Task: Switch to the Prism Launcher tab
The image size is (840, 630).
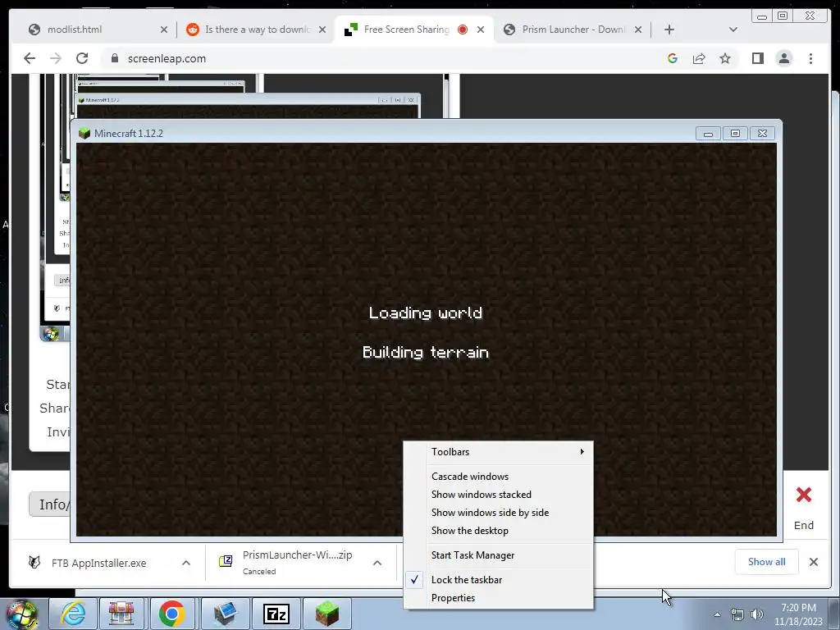Action: tap(573, 30)
